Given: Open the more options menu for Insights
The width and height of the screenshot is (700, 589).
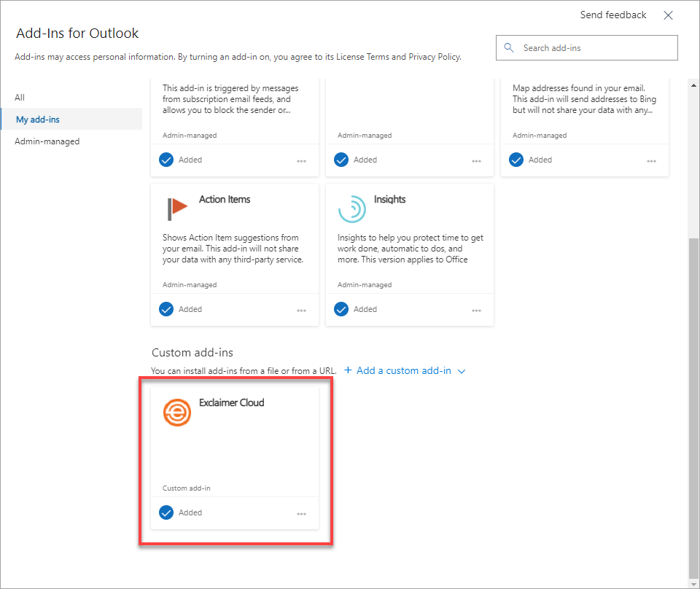Looking at the screenshot, I should (476, 311).
